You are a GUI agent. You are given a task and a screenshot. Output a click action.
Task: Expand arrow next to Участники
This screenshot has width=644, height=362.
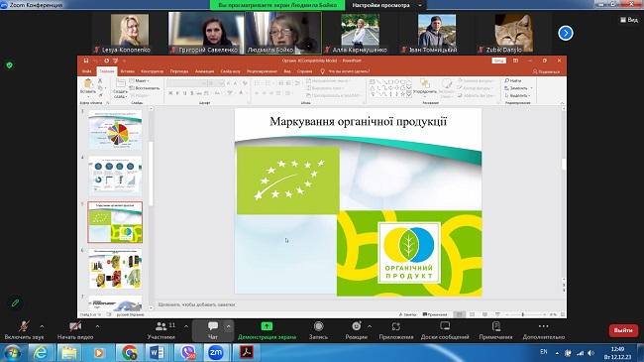[x=186, y=326]
